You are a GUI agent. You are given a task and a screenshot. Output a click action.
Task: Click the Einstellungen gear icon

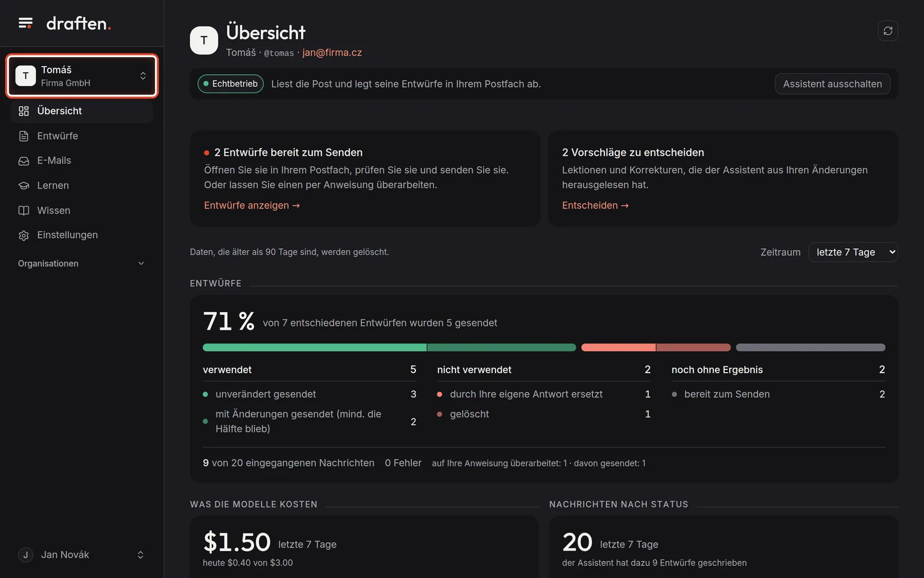24,235
